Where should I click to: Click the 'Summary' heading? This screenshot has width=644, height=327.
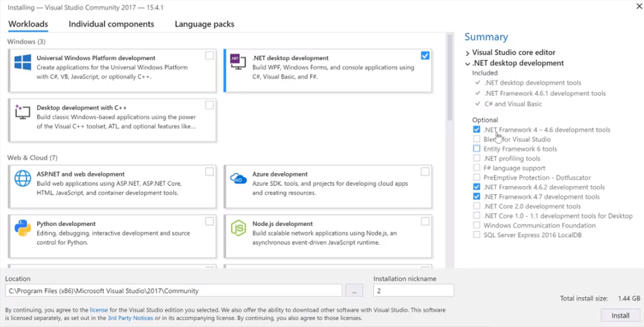[486, 37]
